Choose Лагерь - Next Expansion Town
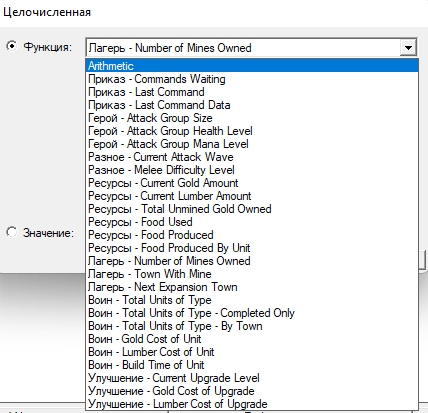Image resolution: width=428 pixels, height=413 pixels. pos(252,287)
